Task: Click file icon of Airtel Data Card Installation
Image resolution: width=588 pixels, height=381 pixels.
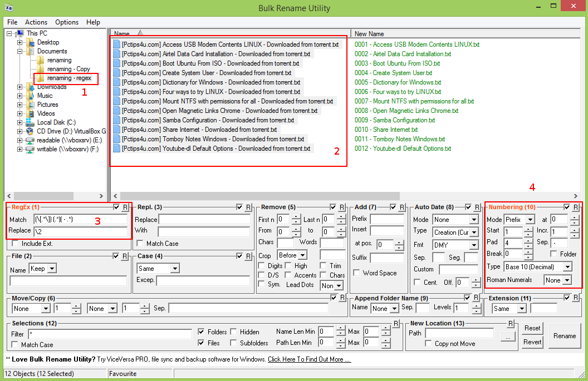Action: (x=116, y=54)
